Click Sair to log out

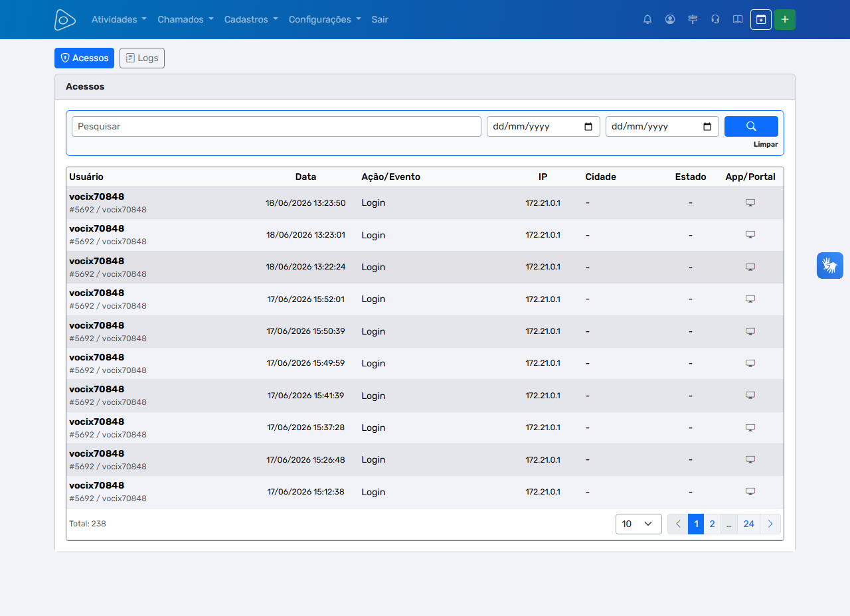point(380,20)
